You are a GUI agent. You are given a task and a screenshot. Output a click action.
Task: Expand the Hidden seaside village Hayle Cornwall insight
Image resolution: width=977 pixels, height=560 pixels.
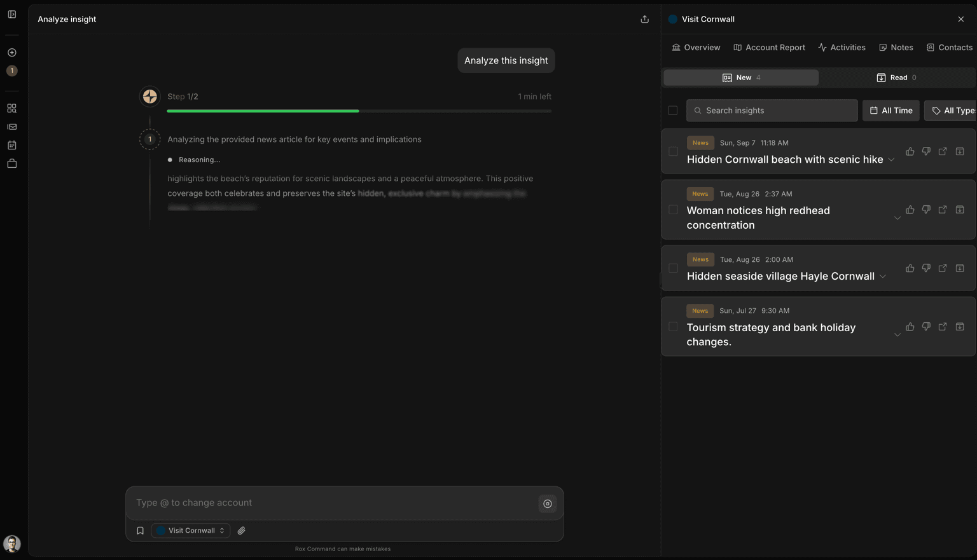(883, 277)
